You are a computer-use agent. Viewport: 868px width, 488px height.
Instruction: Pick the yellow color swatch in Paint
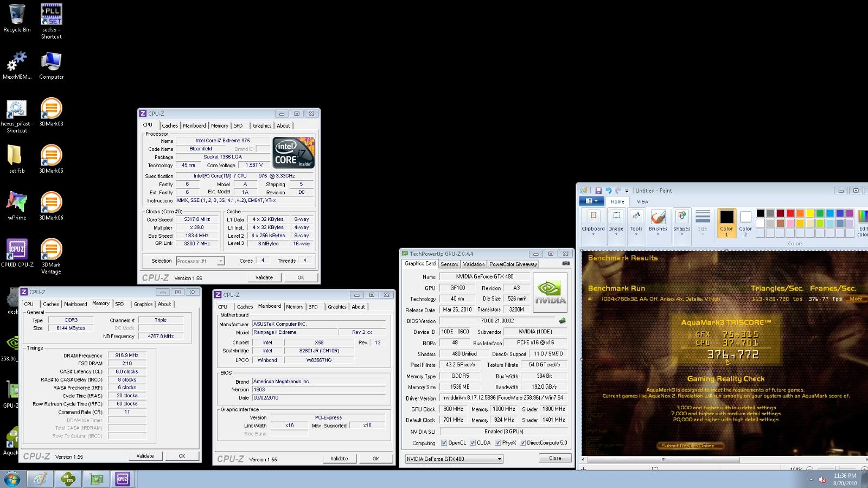pyautogui.click(x=810, y=213)
